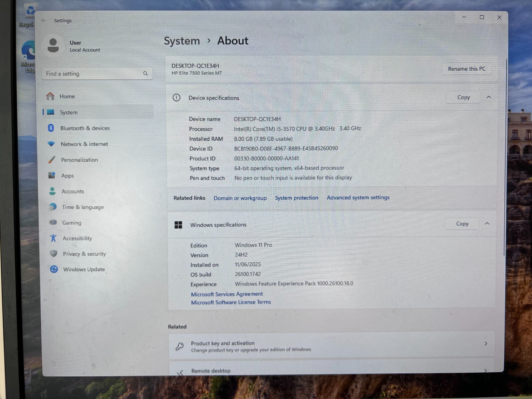Click the user avatar icon
Image resolution: width=532 pixels, height=399 pixels.
tap(53, 46)
